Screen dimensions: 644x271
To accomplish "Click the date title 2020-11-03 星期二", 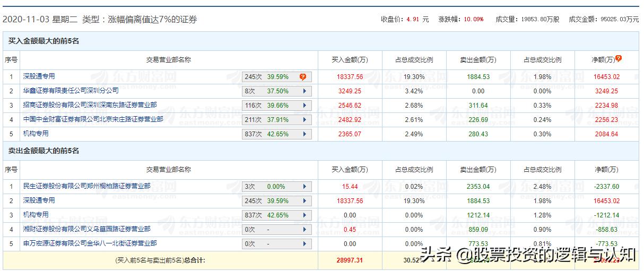I will 41,20.
